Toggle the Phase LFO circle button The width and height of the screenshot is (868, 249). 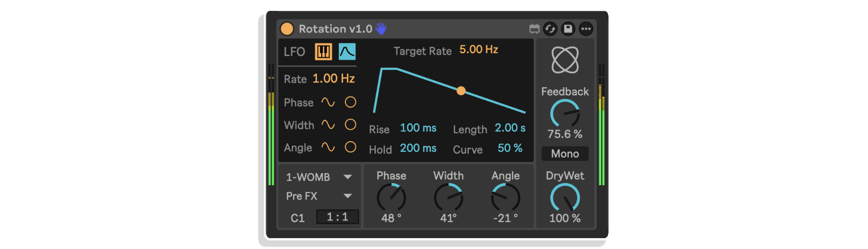(350, 102)
